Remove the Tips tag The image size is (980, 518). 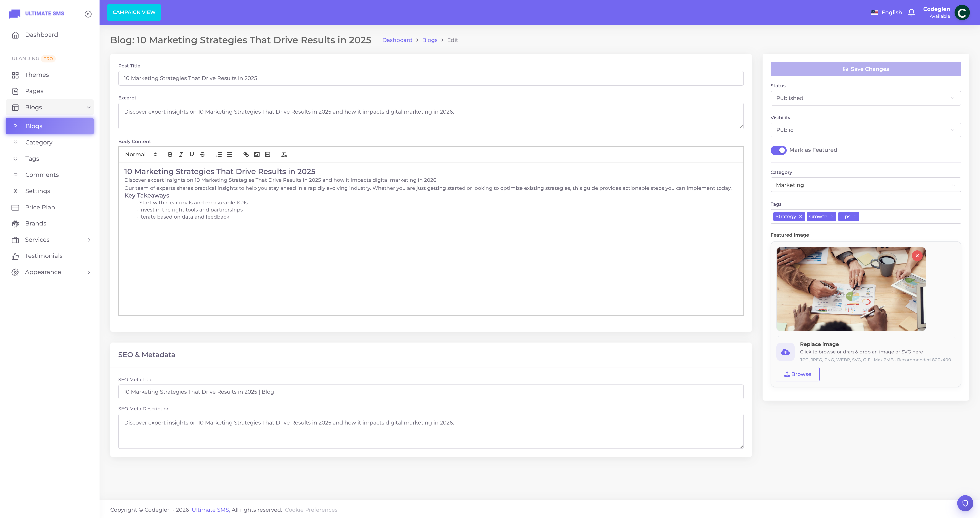pyautogui.click(x=855, y=217)
